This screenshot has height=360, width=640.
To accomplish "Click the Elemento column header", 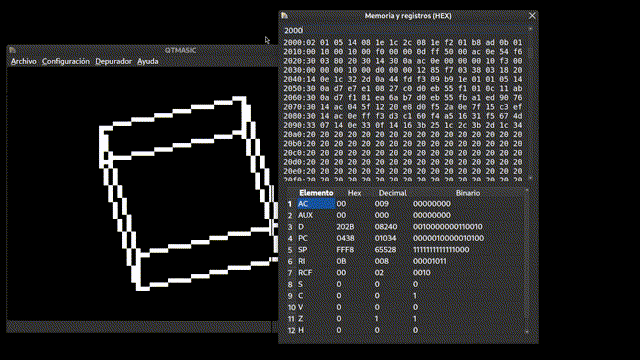I will coord(316,193).
